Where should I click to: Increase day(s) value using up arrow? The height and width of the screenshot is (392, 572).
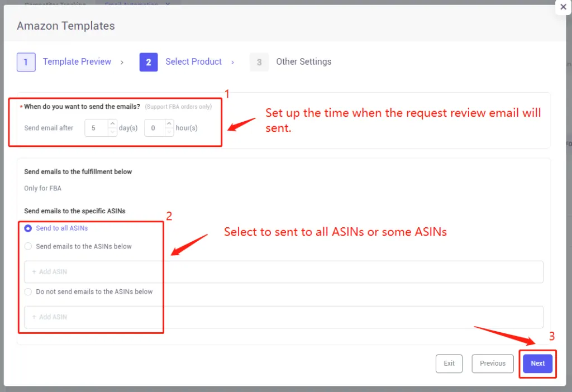[x=111, y=125]
